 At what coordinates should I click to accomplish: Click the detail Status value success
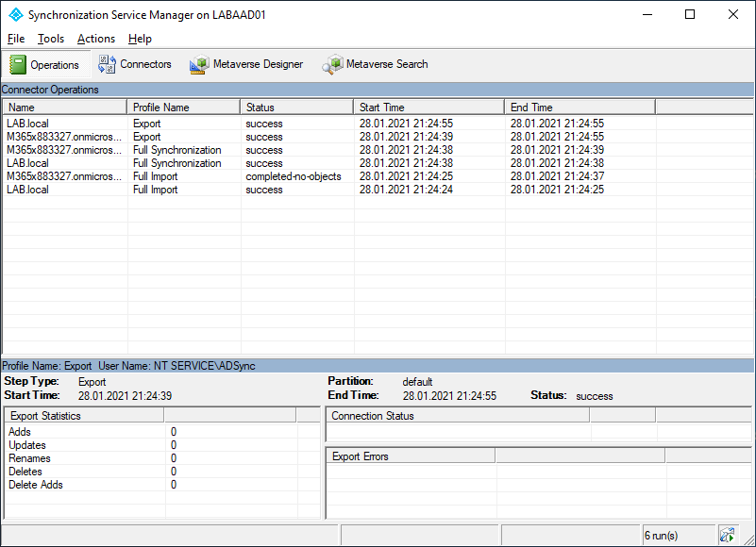click(x=595, y=396)
